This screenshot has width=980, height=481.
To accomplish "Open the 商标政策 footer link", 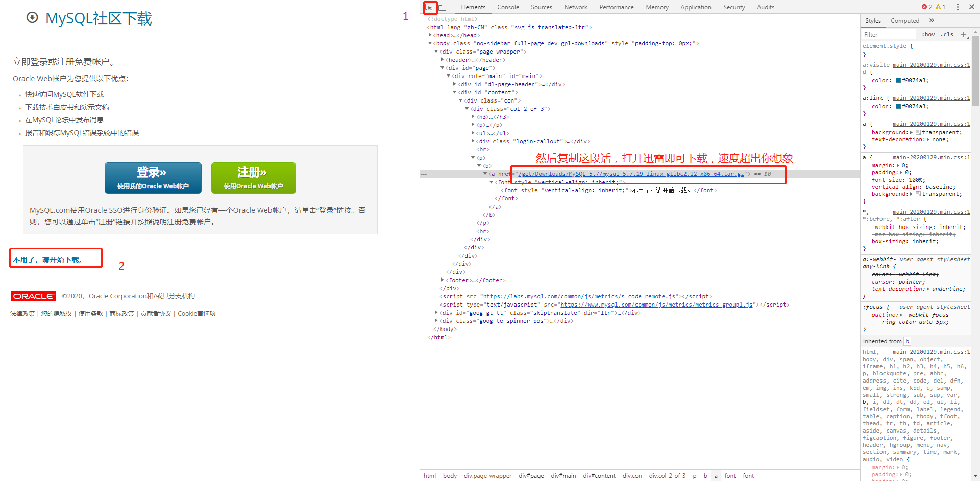I will point(122,314).
